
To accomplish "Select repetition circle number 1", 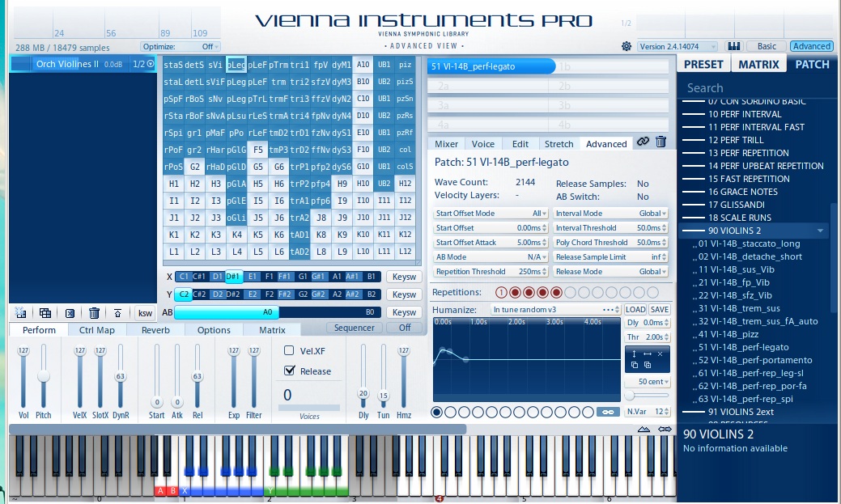I will [501, 292].
